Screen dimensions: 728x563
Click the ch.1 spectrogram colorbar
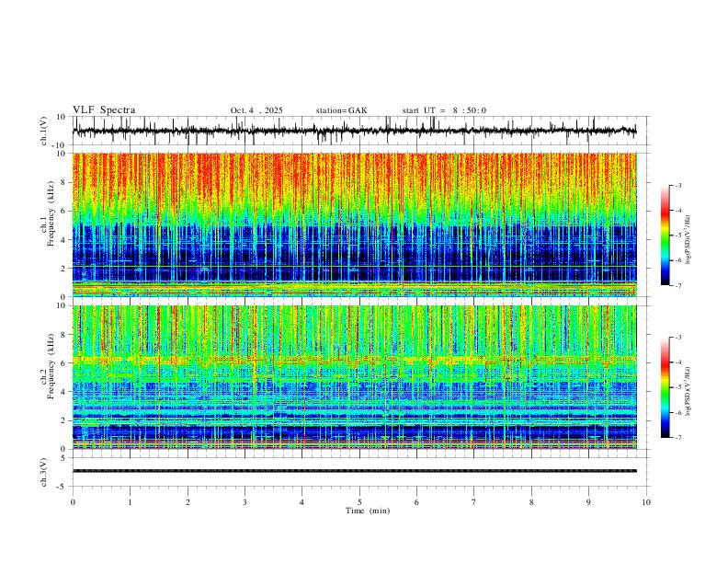[x=665, y=236]
